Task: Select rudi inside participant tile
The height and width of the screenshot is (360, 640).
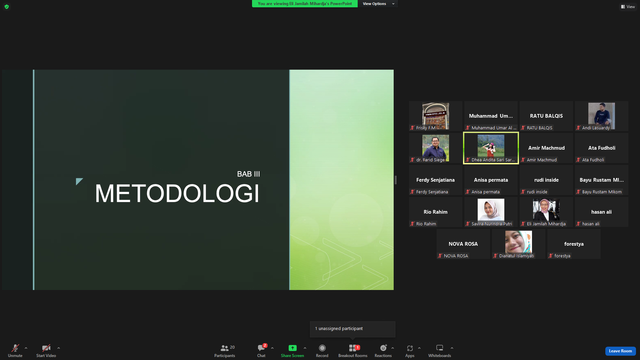Action: (x=546, y=180)
